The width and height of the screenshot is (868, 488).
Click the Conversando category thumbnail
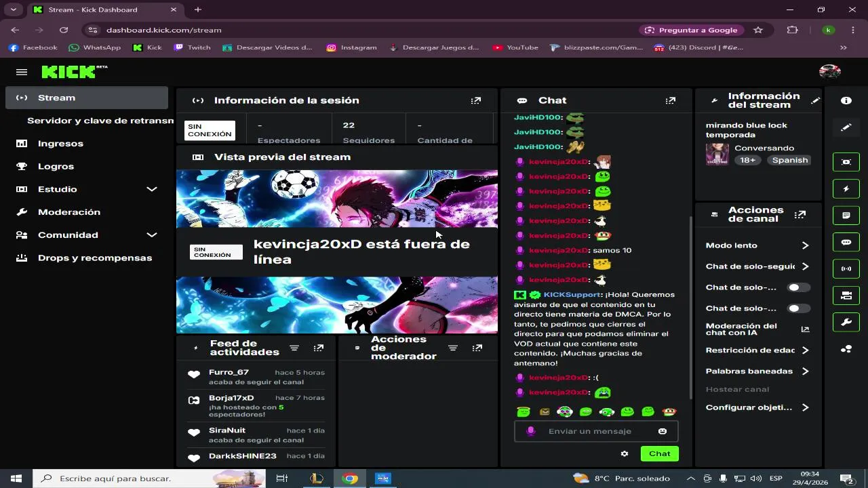(717, 154)
